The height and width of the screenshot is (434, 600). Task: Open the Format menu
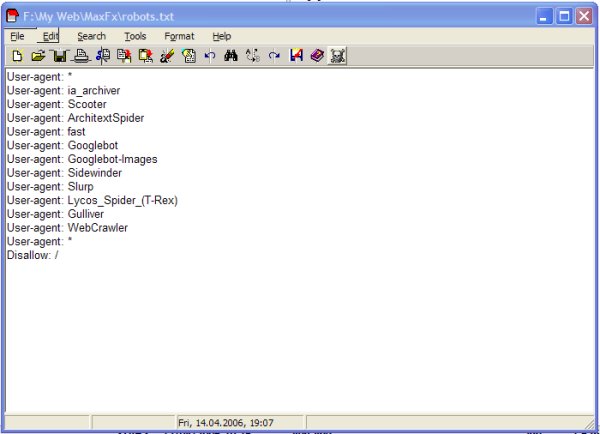[179, 36]
